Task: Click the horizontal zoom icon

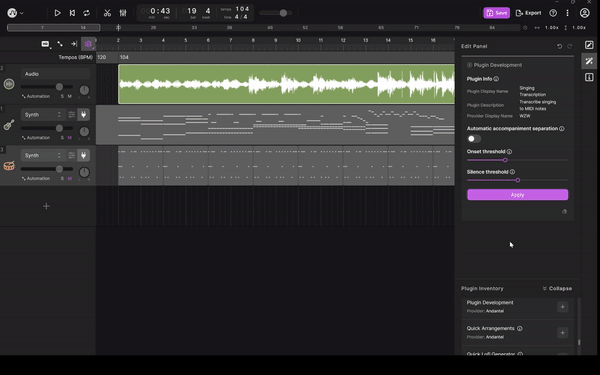Action: pos(537,28)
